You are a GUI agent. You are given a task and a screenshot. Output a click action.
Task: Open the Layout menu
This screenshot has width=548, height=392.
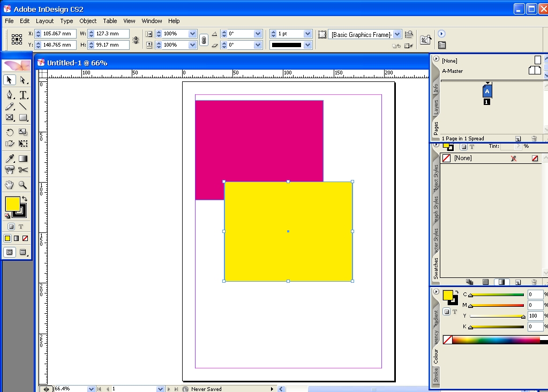(45, 21)
